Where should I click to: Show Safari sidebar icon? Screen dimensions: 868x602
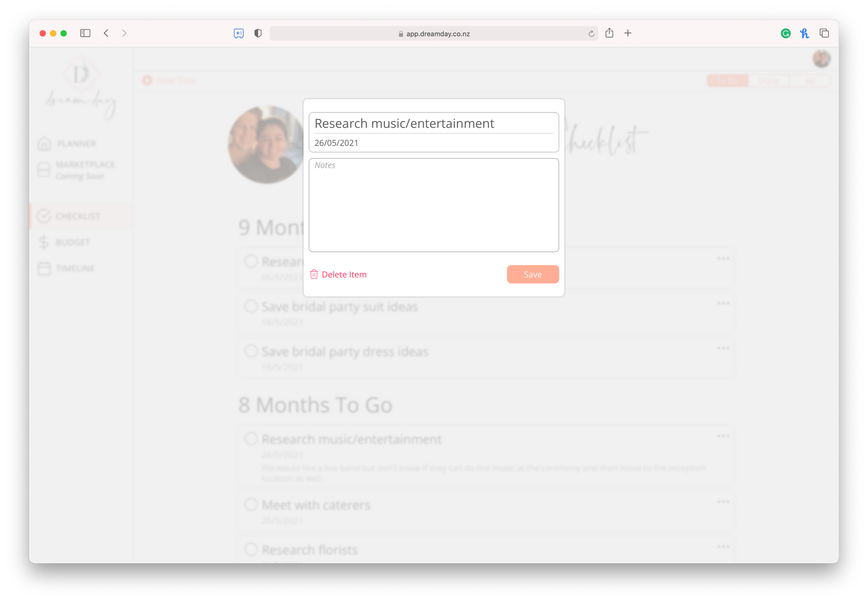[x=85, y=33]
